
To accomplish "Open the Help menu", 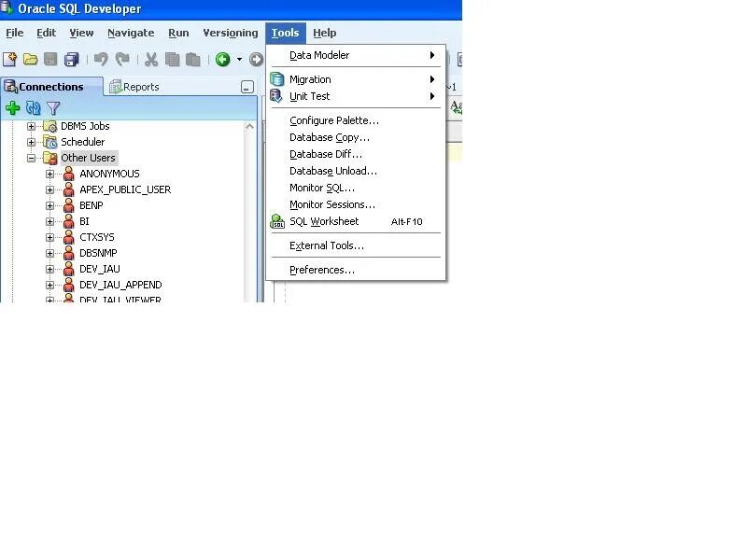I will tap(325, 33).
